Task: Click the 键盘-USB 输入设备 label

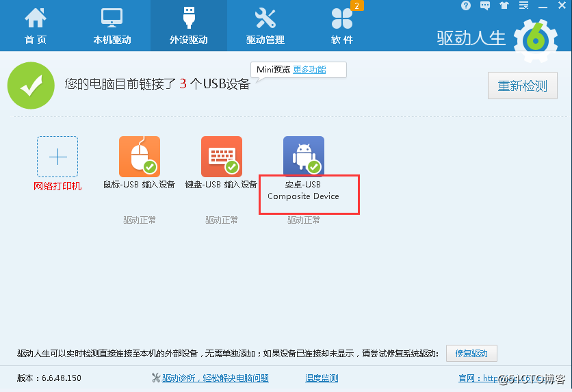Action: (222, 185)
